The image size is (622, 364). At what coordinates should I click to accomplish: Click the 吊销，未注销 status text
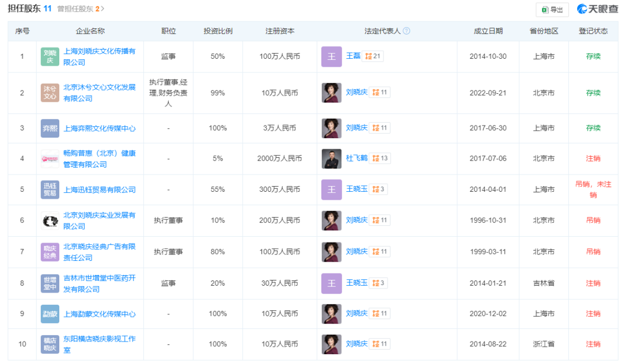pos(593,189)
